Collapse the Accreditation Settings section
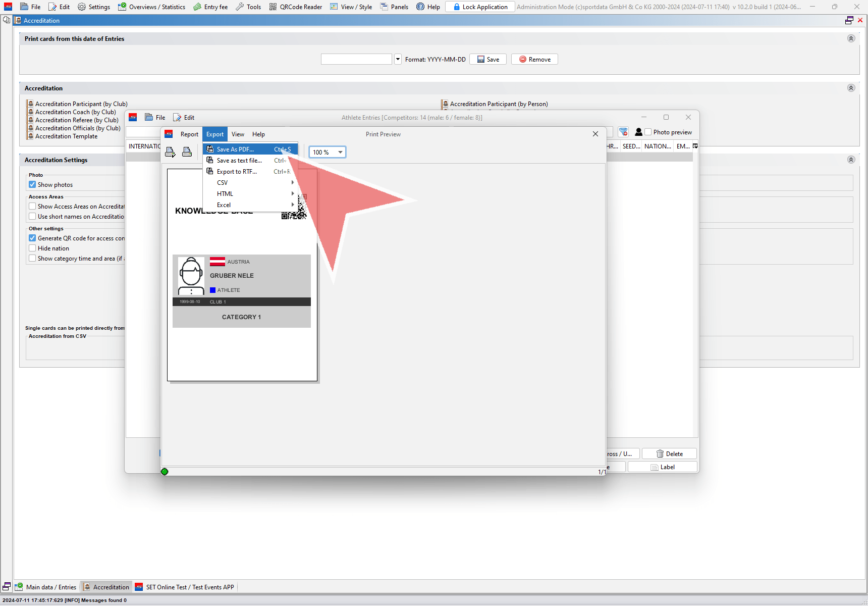868x606 pixels. point(851,160)
